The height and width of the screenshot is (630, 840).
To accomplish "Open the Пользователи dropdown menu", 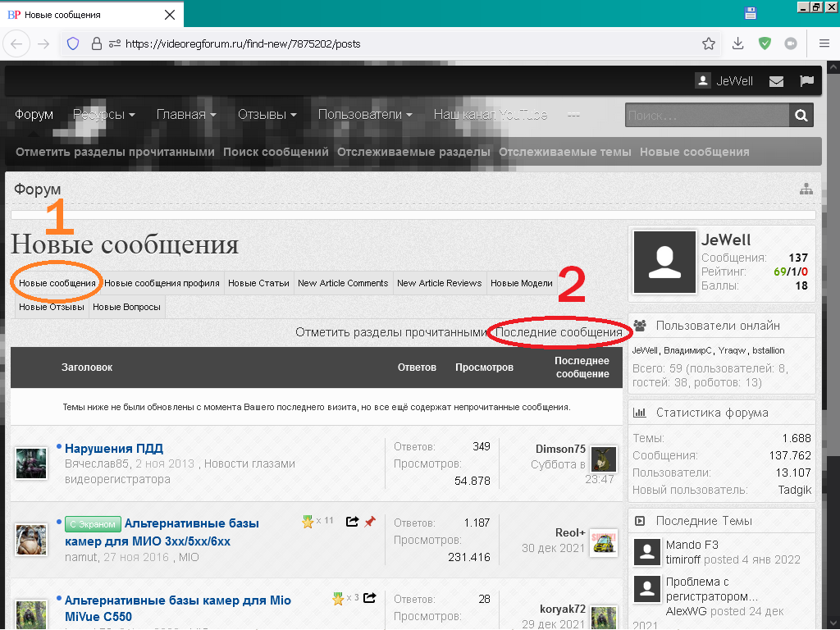I will [x=365, y=115].
